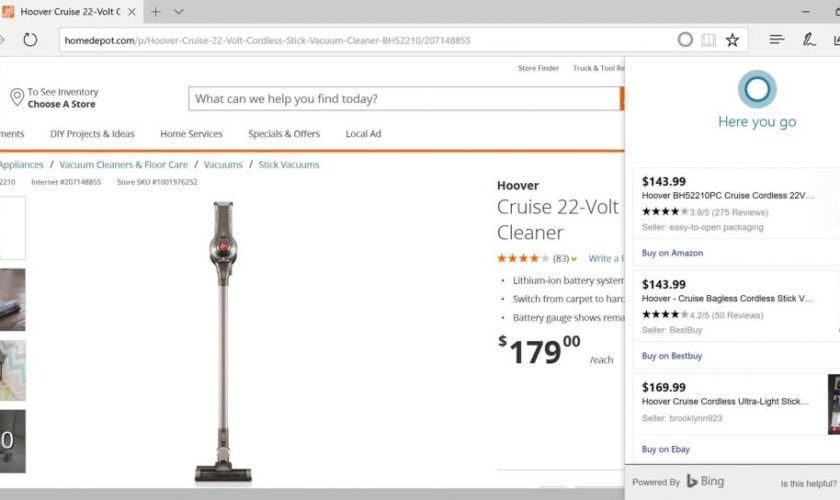Select the Home Services menu item
Image resolution: width=840 pixels, height=500 pixels.
[191, 134]
